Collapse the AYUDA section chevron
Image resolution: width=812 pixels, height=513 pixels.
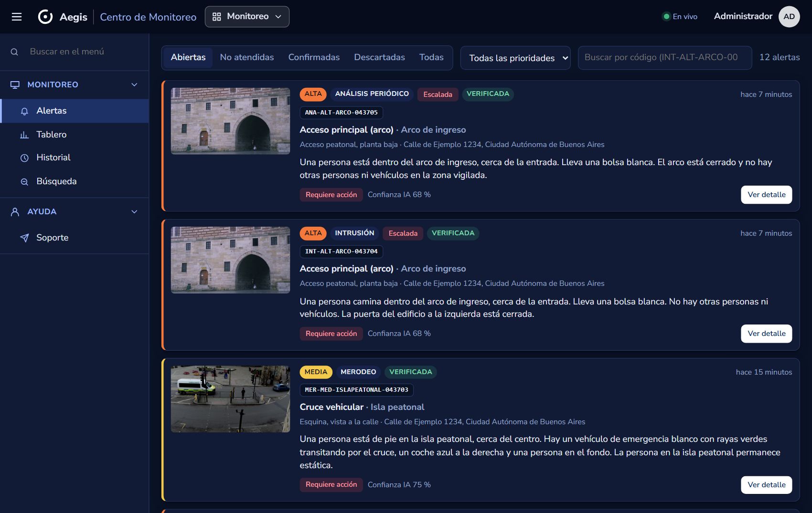point(134,212)
